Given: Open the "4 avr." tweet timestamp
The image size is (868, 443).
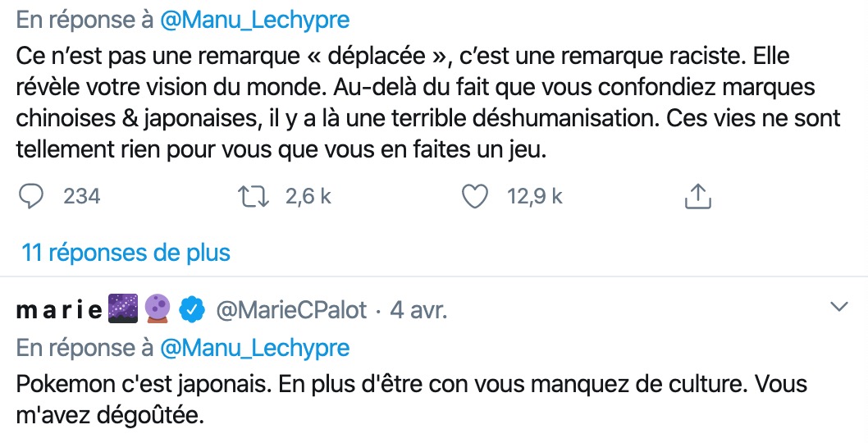Looking at the screenshot, I should tap(417, 310).
